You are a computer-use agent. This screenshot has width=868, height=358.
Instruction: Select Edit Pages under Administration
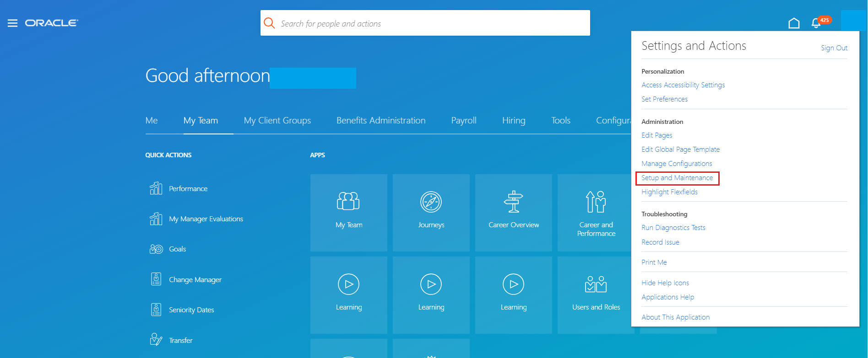(656, 135)
